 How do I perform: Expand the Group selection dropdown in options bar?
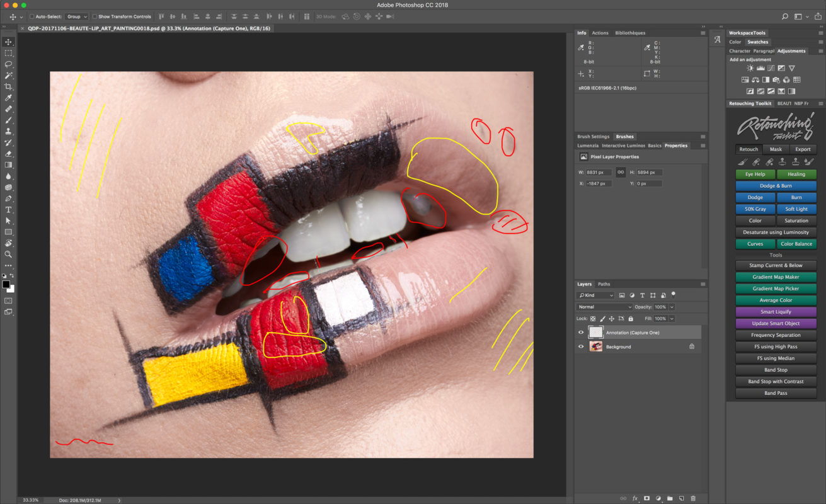(76, 16)
